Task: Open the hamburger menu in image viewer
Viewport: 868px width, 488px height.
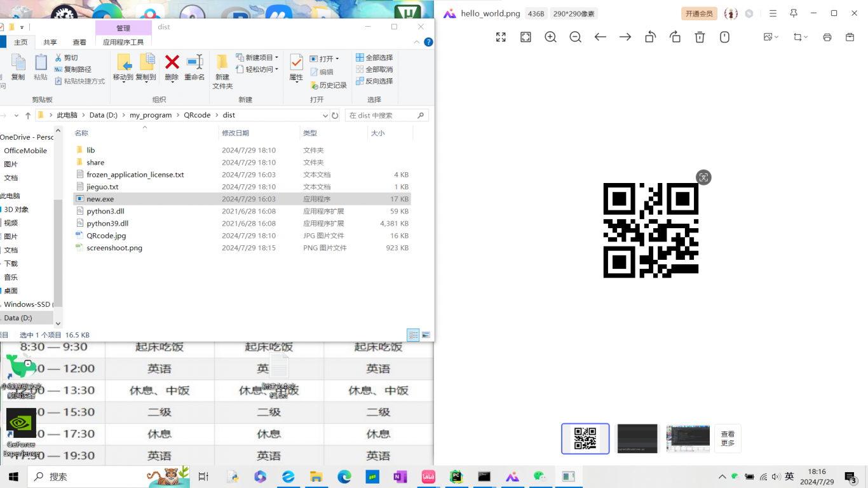Action: coord(773,13)
